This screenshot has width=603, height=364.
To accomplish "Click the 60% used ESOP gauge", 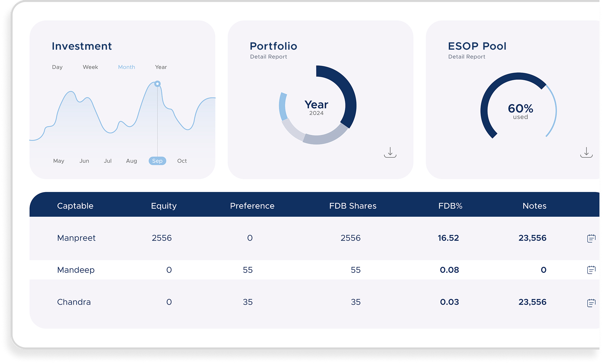I will 520,111.
